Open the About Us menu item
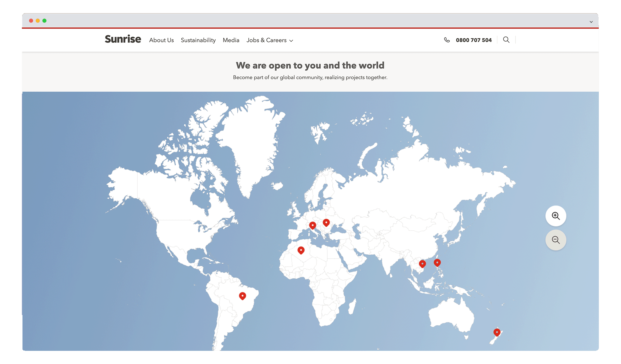 click(161, 40)
